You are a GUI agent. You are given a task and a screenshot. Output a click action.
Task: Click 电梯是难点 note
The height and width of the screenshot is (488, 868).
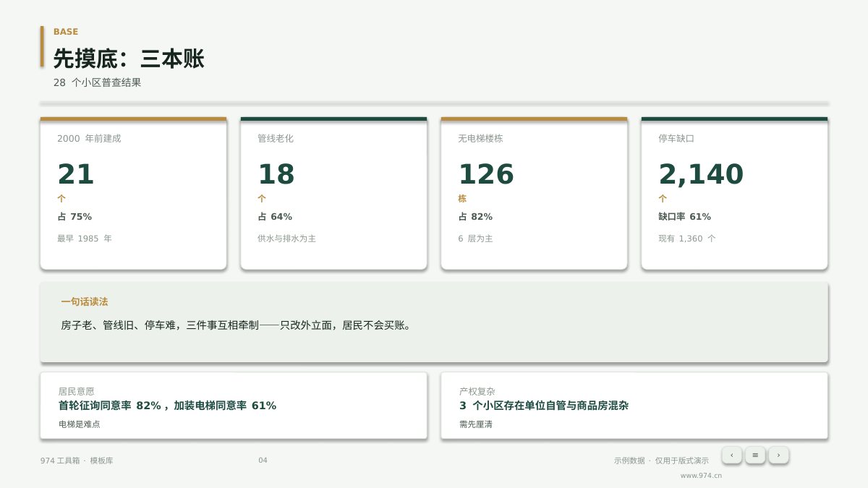coord(80,424)
